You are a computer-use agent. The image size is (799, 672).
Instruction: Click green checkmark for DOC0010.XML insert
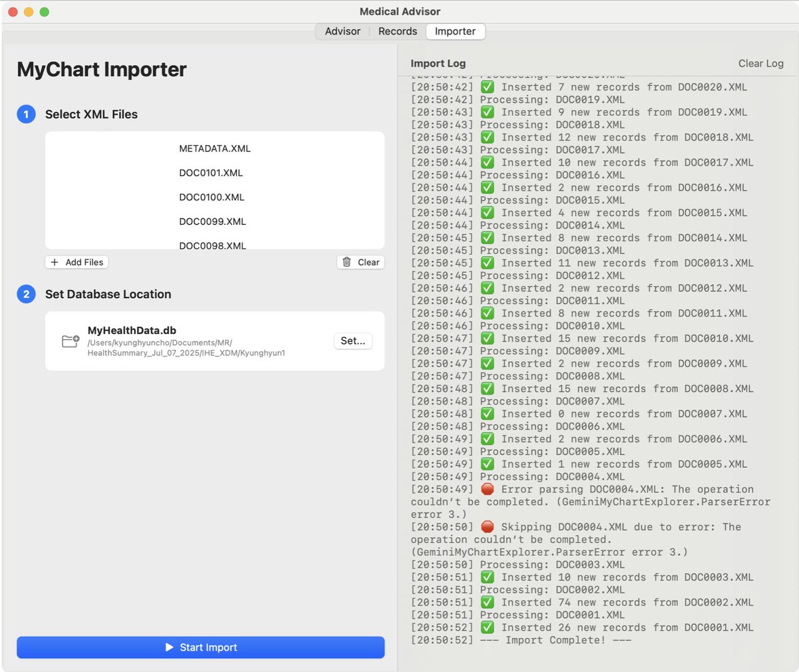click(487, 339)
